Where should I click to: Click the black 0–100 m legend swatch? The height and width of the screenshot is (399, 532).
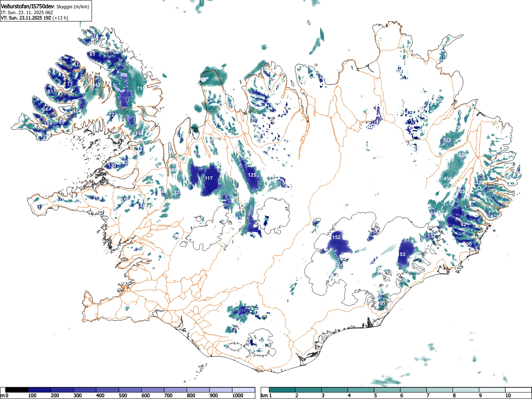(x=17, y=390)
